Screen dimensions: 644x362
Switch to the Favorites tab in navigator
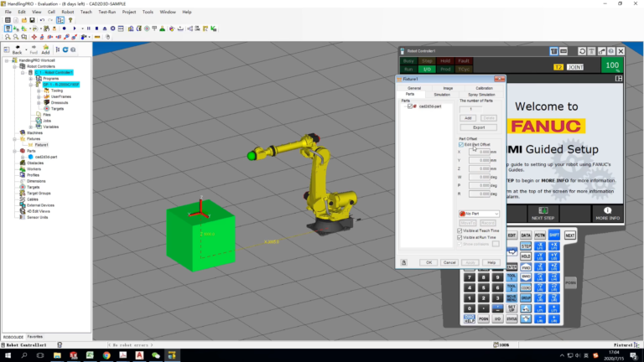pos(34,337)
